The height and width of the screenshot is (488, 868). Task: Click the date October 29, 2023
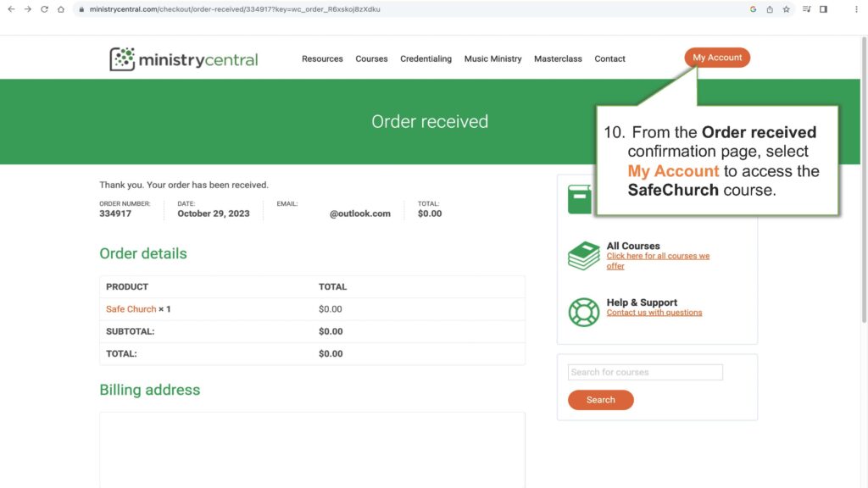(x=213, y=213)
